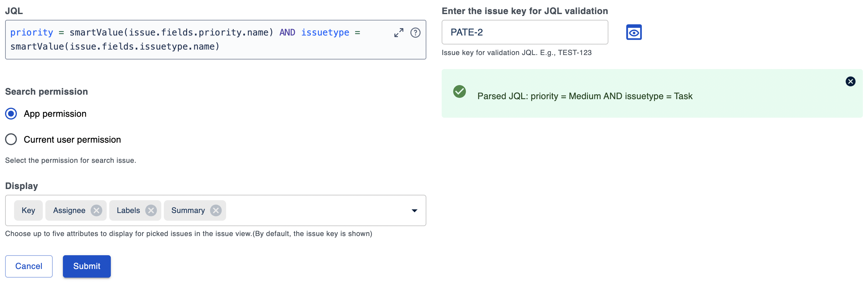Screen dimensions: 868x284
Task: Click the eye icon to validate JQL
Action: pyautogui.click(x=634, y=32)
